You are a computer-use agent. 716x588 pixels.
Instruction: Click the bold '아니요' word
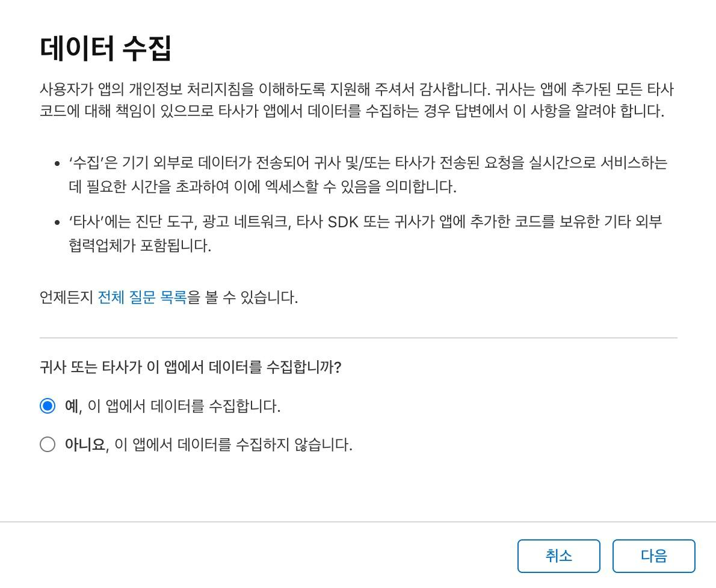point(85,445)
